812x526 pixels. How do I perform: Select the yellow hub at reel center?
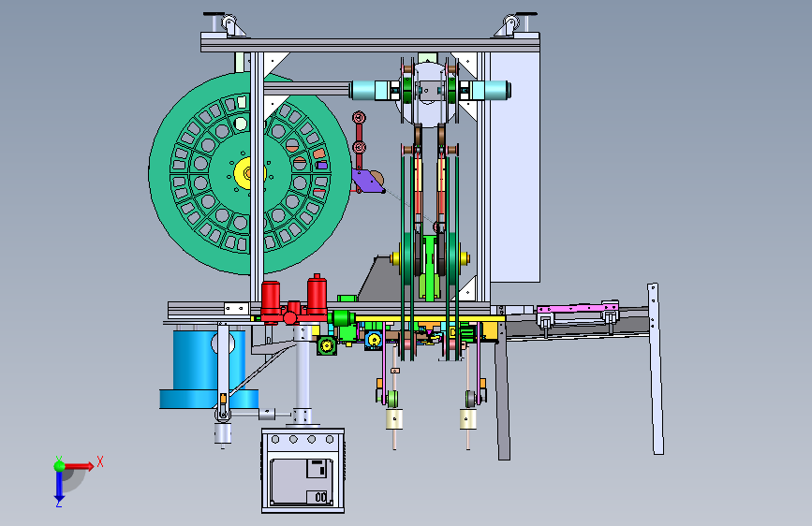tap(247, 172)
